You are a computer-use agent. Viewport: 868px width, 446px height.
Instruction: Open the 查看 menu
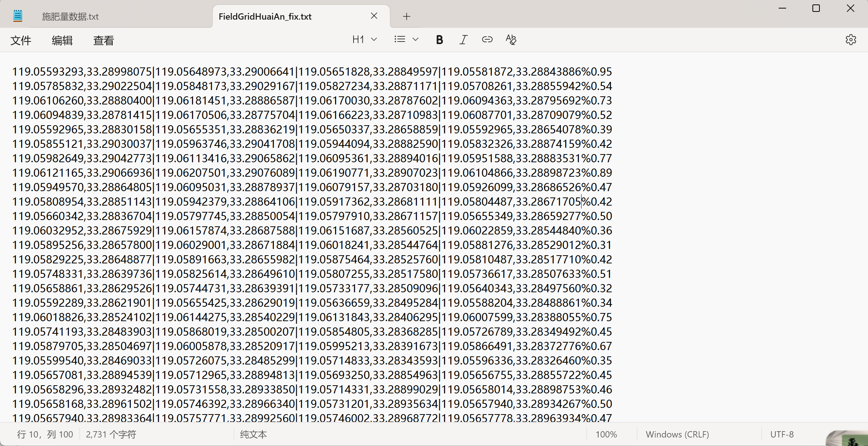coord(103,40)
